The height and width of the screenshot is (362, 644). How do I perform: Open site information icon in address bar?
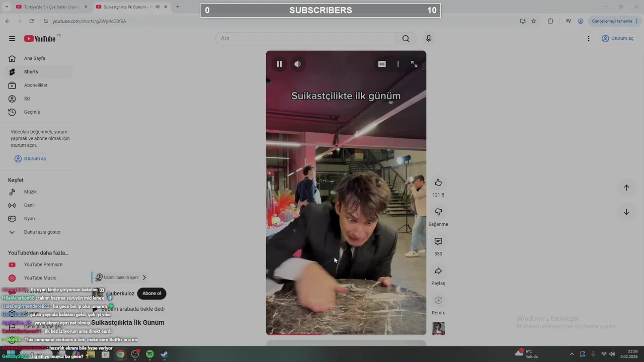46,21
